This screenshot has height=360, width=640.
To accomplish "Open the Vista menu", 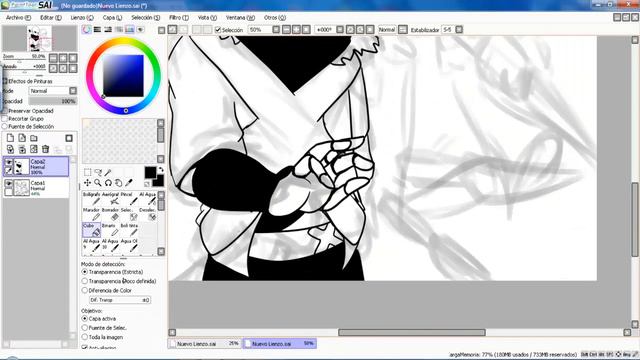I will [207, 18].
